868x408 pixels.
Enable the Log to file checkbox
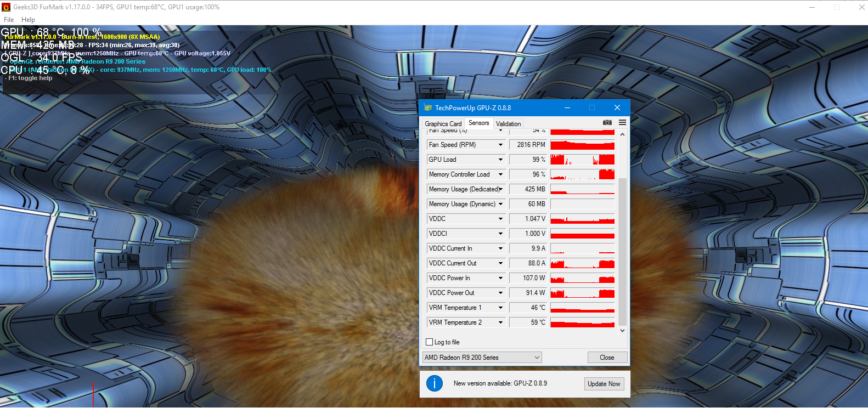point(430,342)
